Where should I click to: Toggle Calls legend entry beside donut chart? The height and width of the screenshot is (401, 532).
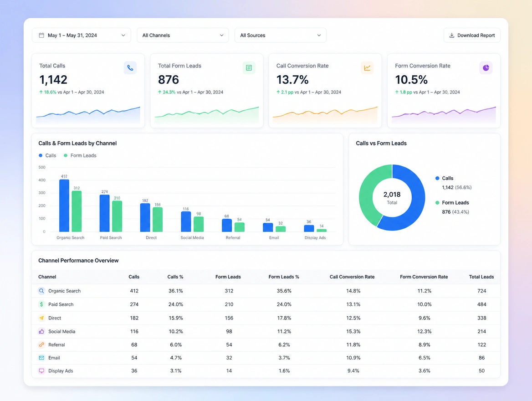tap(453, 183)
